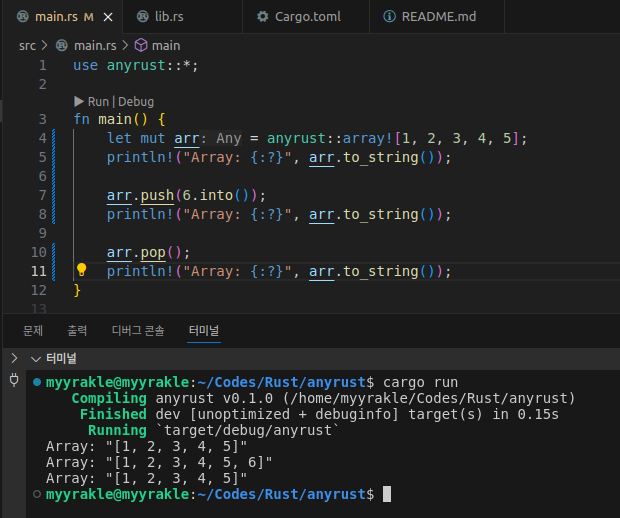
Task: Collapse the 터미널 section header chevron
Action: tap(36, 358)
